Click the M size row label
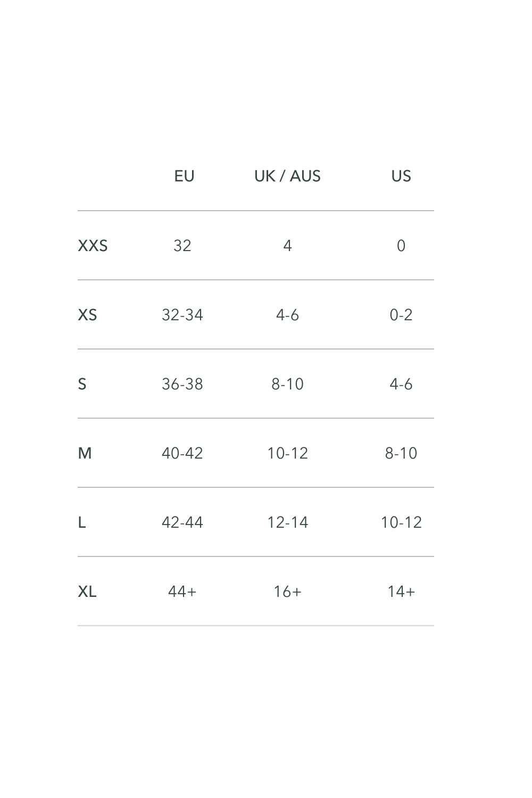The width and height of the screenshot is (532, 798). tap(85, 453)
